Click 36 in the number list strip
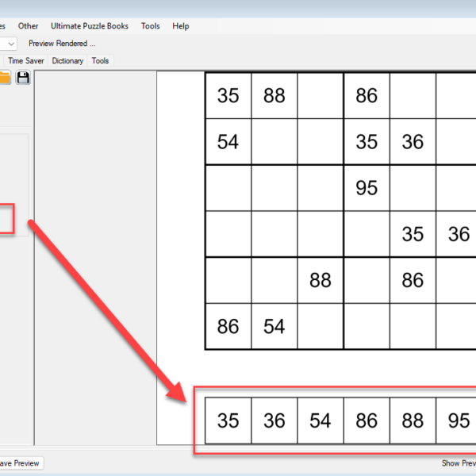 click(274, 420)
